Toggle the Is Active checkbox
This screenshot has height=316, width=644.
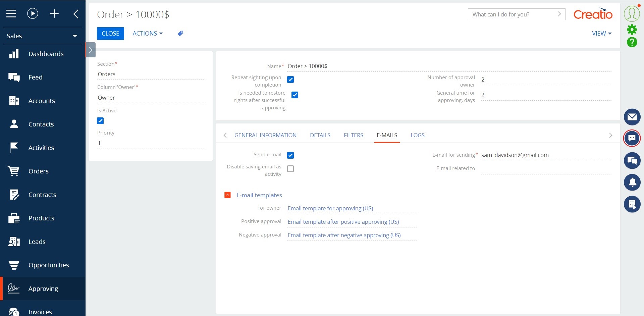[x=100, y=121]
